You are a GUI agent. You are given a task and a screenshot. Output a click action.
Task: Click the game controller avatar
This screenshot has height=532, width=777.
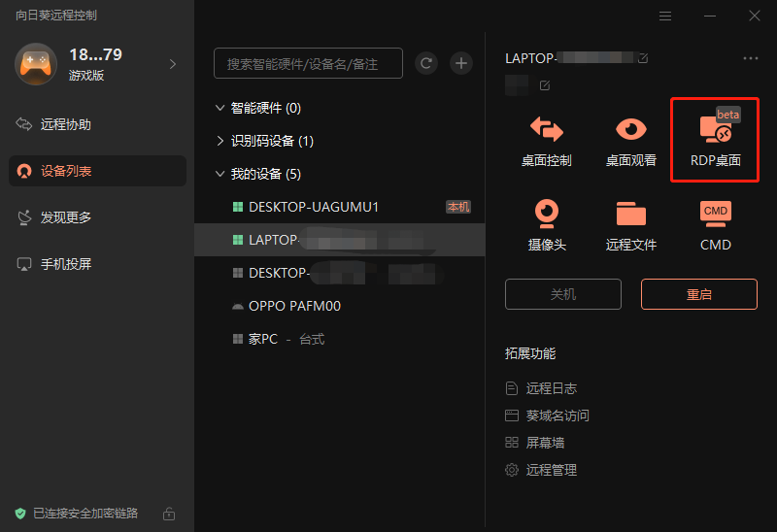point(36,64)
